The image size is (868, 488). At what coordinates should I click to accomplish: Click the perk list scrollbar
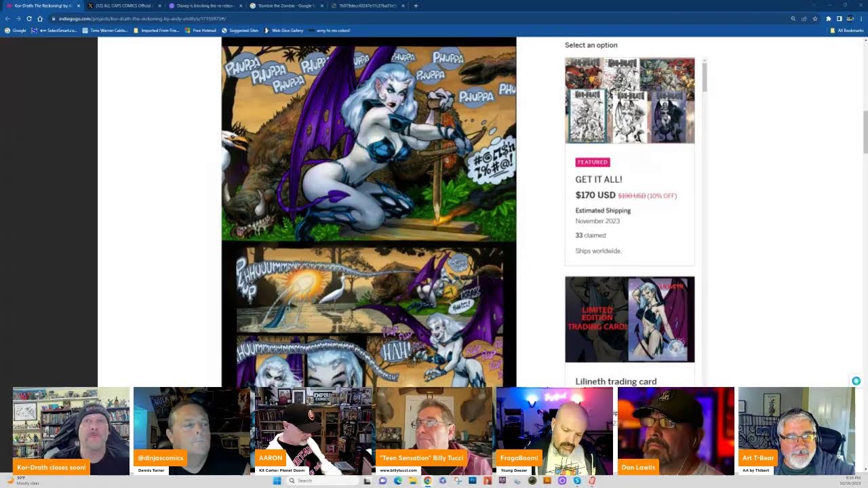pos(705,76)
